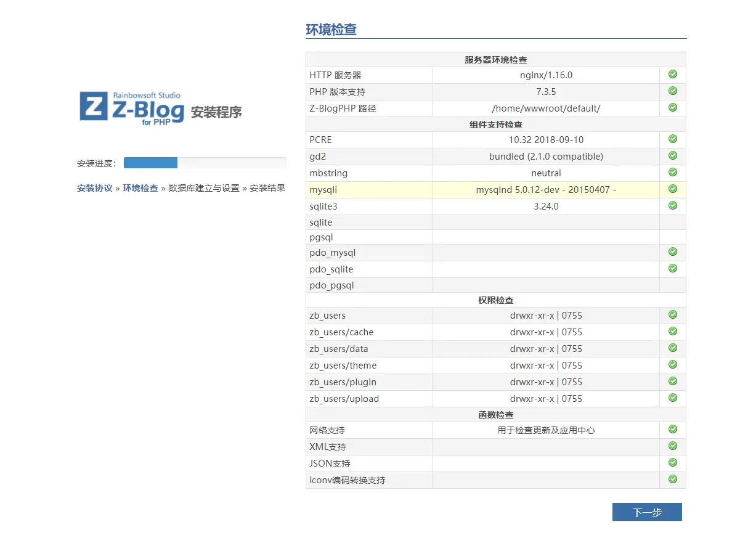Image resolution: width=756 pixels, height=535 pixels.
Task: Click the bundled (2.1.0 compatible) value
Action: point(546,157)
